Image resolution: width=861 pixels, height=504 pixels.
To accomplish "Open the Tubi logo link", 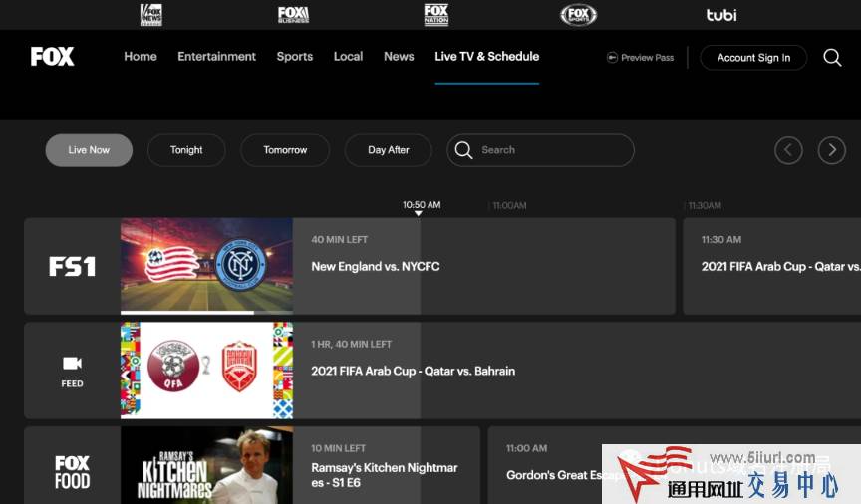I will coord(720,15).
